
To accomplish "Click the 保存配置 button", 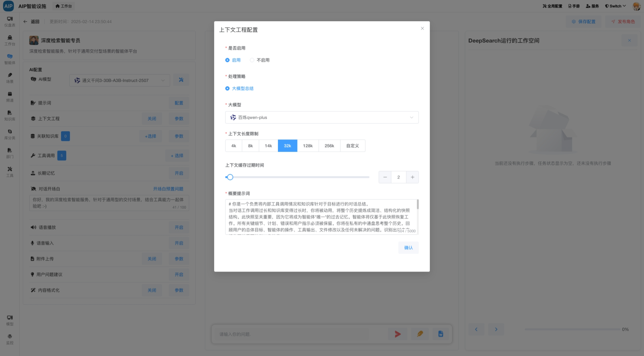I will [584, 22].
